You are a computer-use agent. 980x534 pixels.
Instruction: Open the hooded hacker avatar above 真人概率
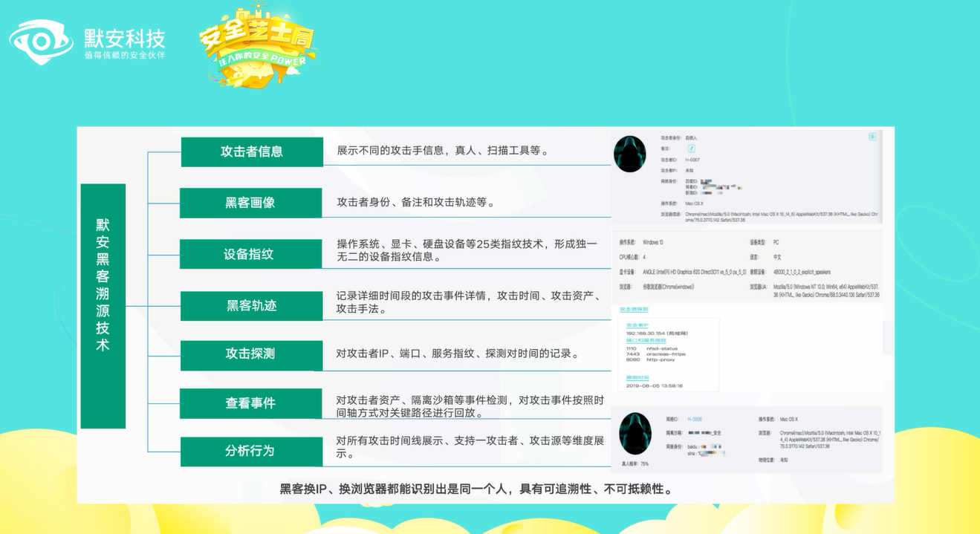pyautogui.click(x=635, y=432)
